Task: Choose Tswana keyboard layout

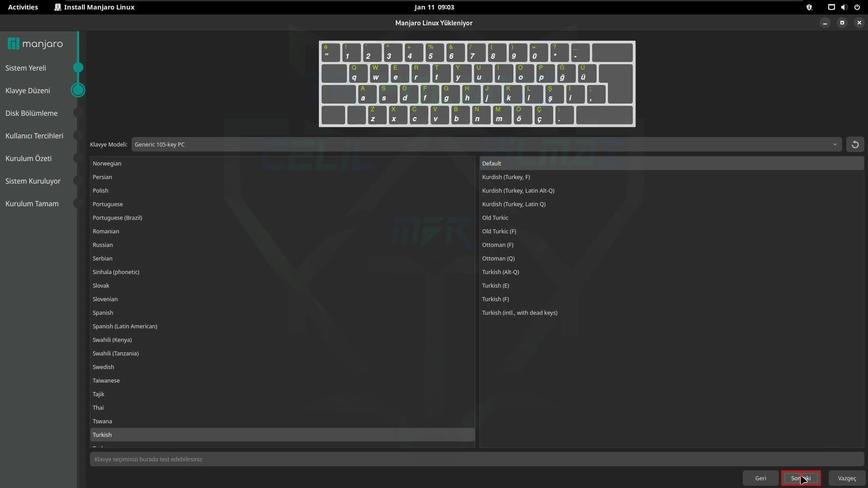Action: (282, 421)
